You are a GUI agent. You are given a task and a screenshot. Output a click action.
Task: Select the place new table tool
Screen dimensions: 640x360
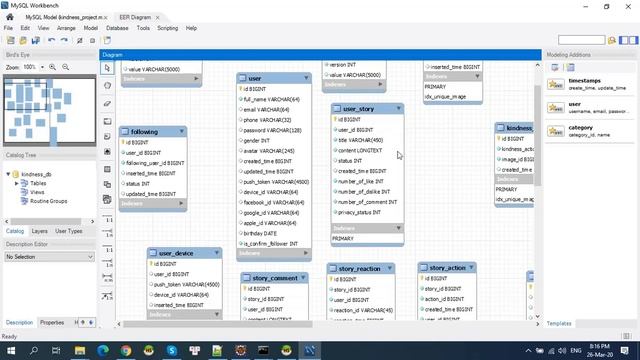coord(107,169)
